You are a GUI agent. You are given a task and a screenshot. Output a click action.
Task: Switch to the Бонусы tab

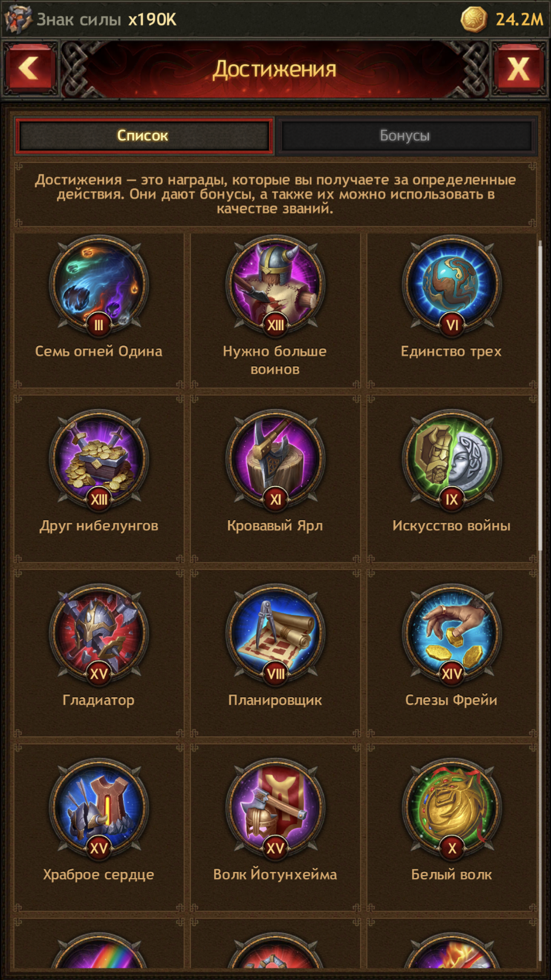(405, 135)
